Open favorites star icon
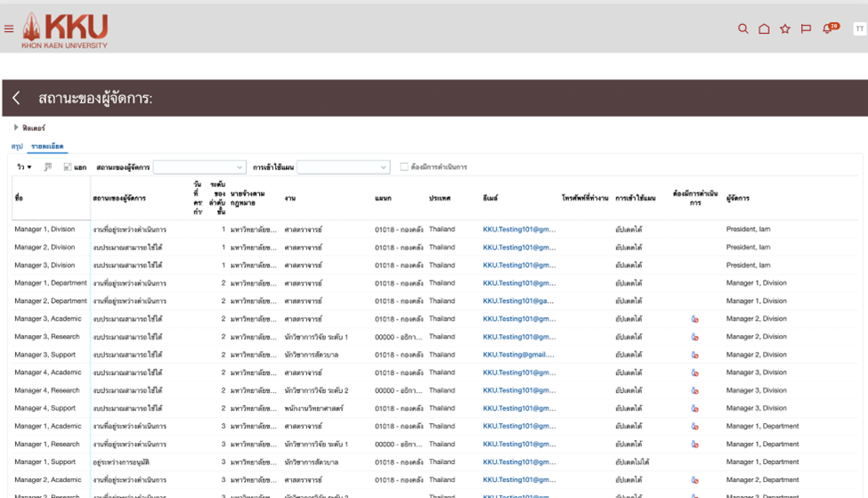The image size is (868, 498). (785, 29)
